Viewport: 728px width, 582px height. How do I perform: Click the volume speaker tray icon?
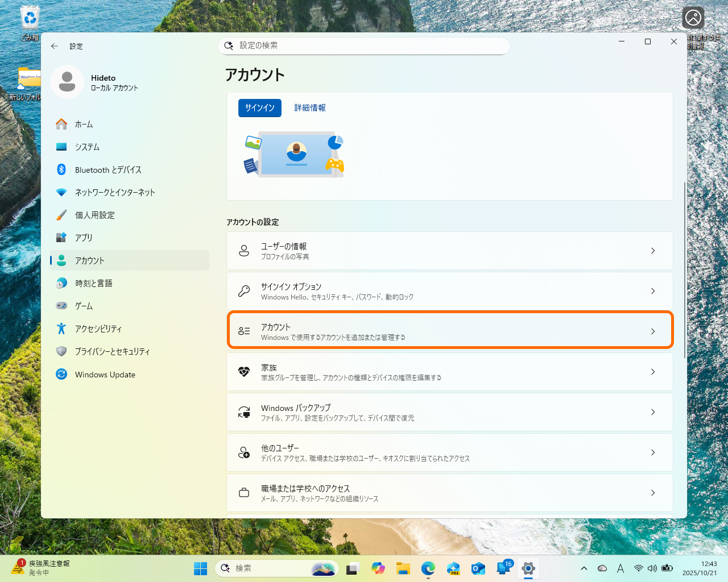(x=652, y=568)
